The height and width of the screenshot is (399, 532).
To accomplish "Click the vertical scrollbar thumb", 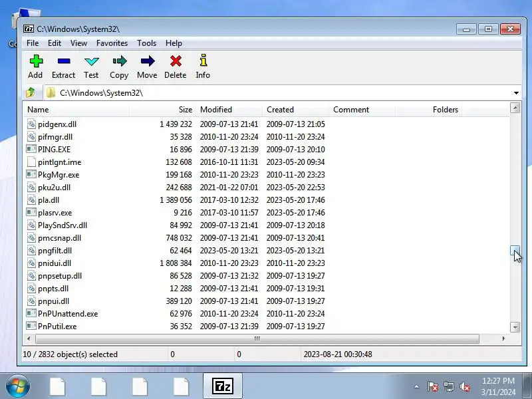I will (515, 251).
